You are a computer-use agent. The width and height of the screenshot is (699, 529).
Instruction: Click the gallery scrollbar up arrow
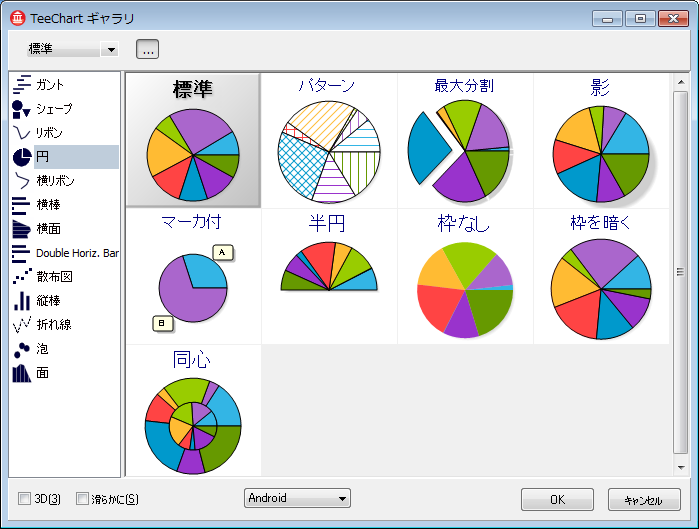point(681,82)
